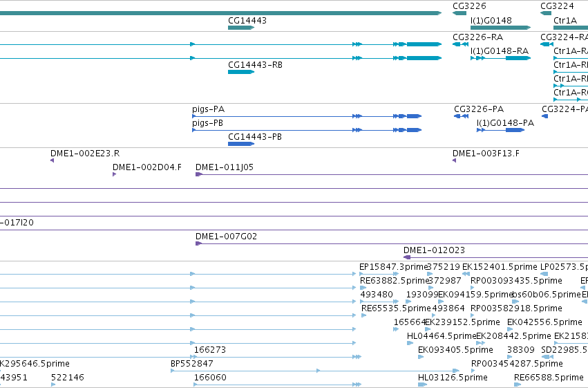
Task: Click the DME1-007G02 clone label
Action: point(226,237)
